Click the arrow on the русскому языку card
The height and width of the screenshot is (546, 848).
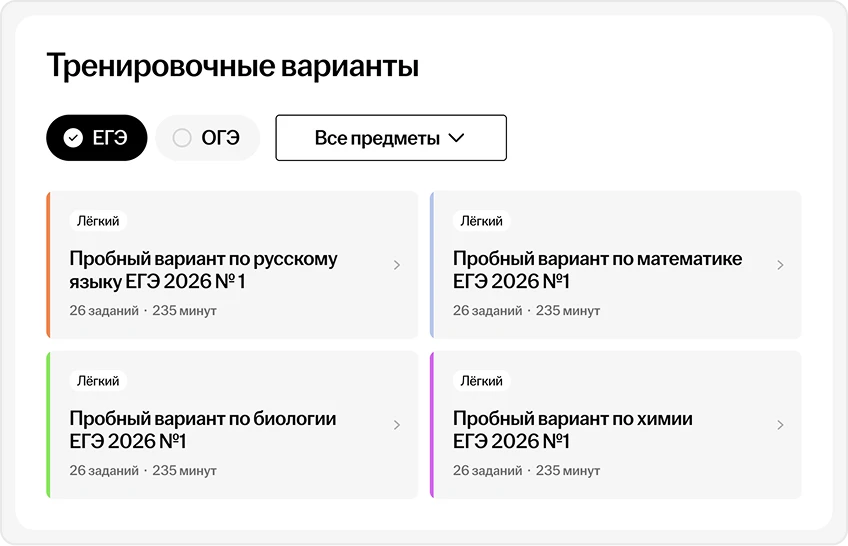397,265
